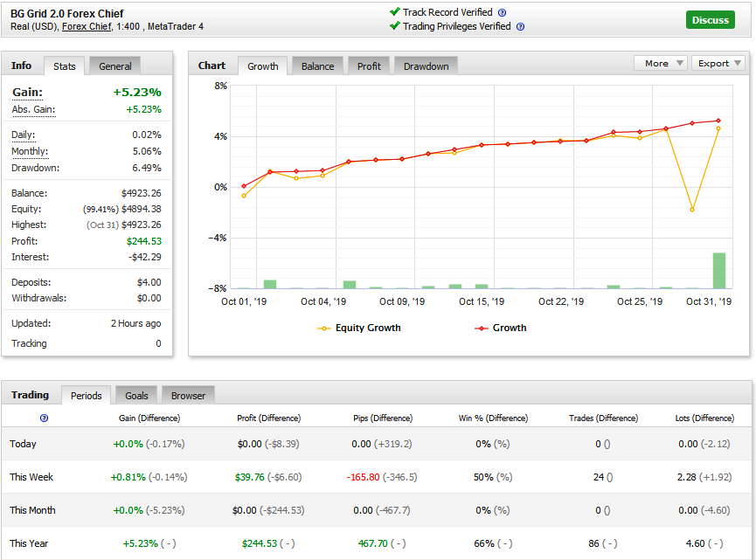Open the Export dropdown menu
Screen dimensions: 756x560
718,63
